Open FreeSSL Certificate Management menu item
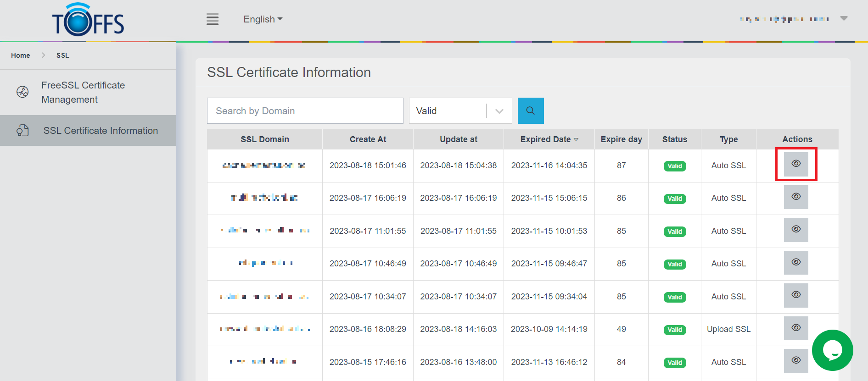The width and height of the screenshot is (868, 381). 83,92
